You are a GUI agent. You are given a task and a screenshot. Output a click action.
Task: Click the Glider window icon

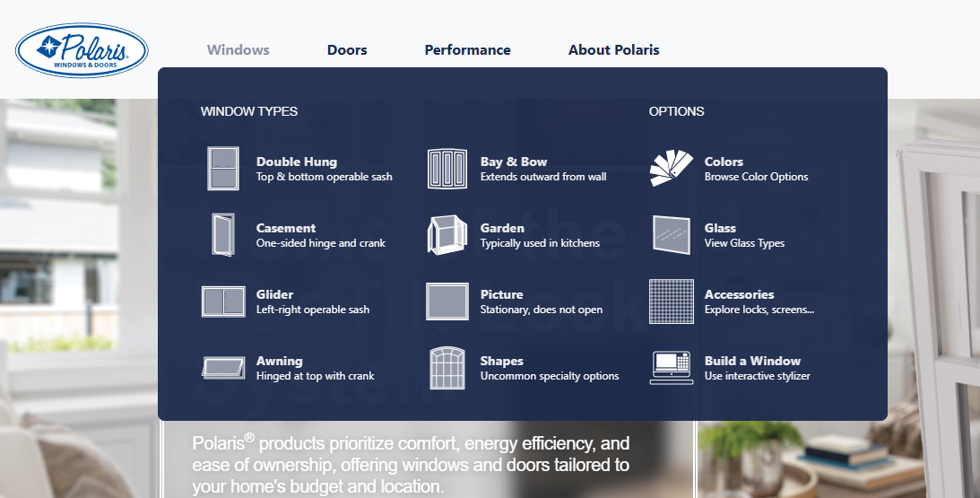(x=223, y=301)
